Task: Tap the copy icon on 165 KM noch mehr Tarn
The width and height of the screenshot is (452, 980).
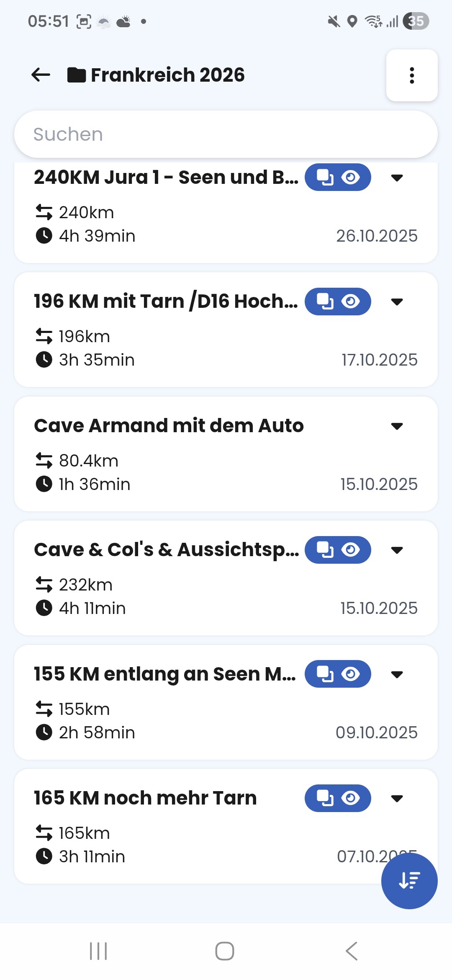Action: click(x=325, y=798)
